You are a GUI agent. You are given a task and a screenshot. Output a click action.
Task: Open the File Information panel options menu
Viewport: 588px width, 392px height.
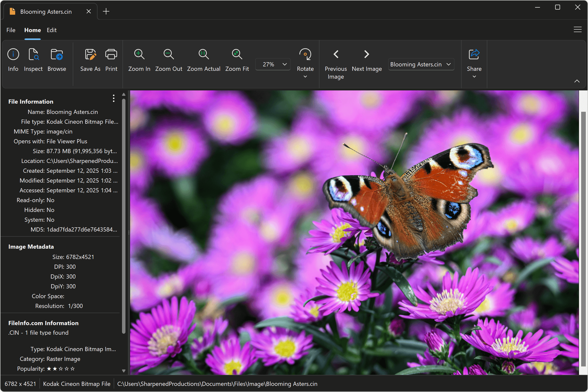pos(113,98)
